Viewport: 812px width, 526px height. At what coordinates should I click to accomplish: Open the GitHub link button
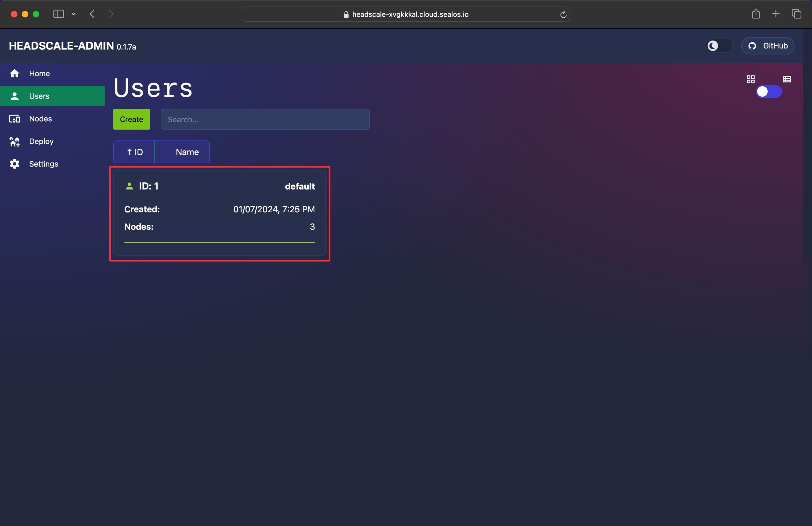pos(768,46)
